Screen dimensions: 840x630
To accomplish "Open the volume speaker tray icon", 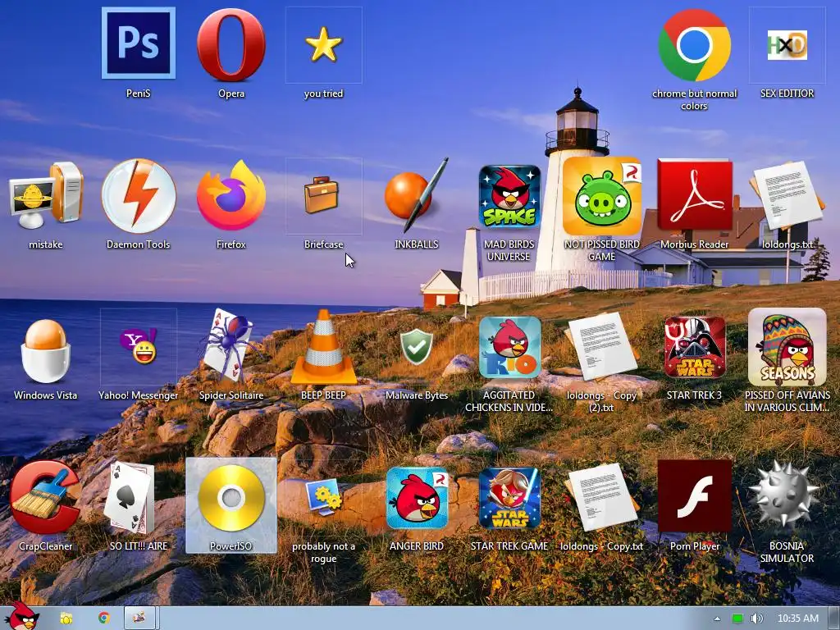I will pyautogui.click(x=756, y=619).
